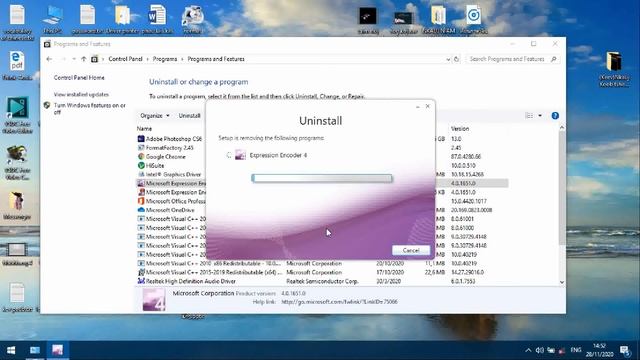This screenshot has width=640, height=360.
Task: Go up one level with Up arrow
Action: coord(84,59)
